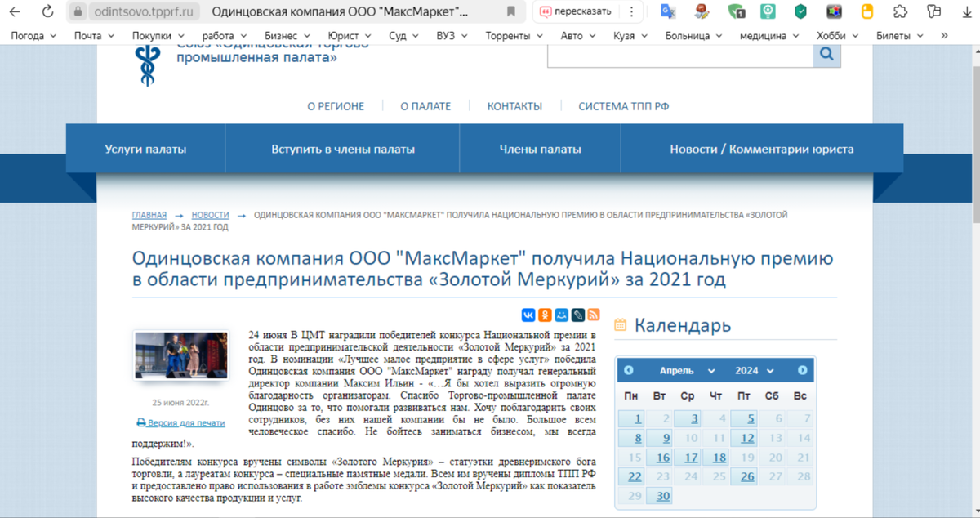Open the 'О ПАЛАТЕ' top menu link

(425, 106)
